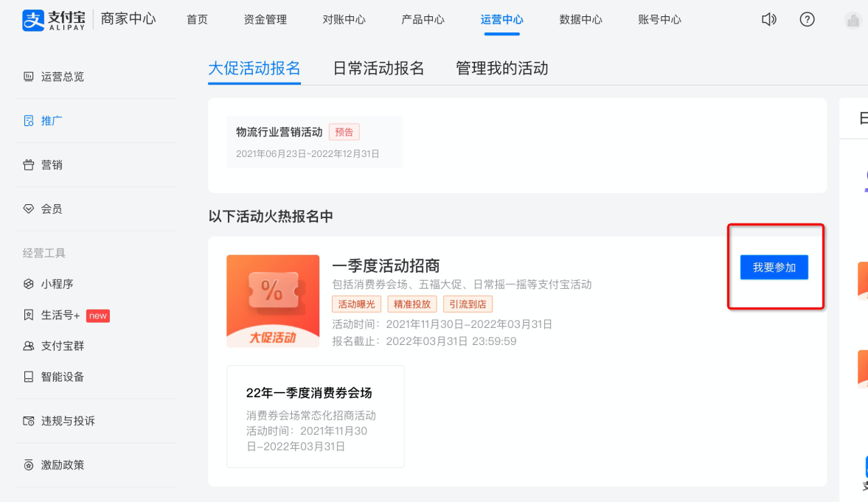Open 激励政策 in the sidebar
Screen dimensions: 868x502
63,465
